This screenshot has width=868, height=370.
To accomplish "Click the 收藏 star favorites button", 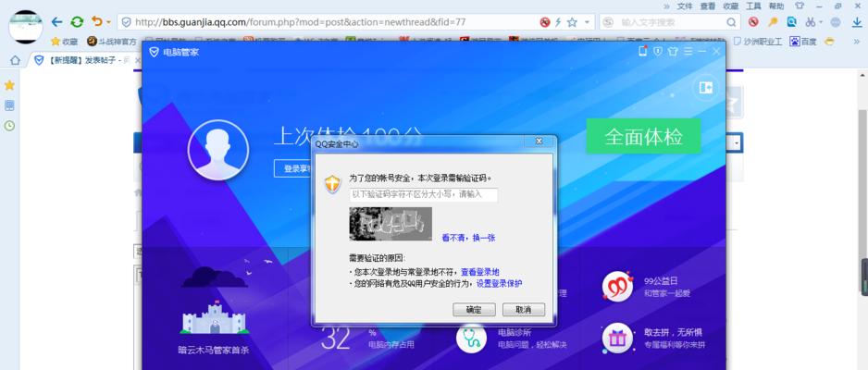I will point(64,42).
